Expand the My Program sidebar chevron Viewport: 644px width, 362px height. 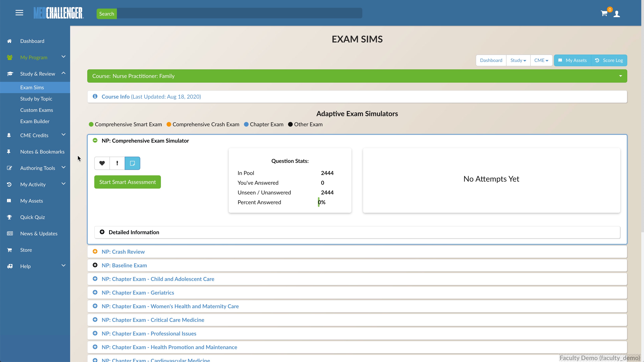click(64, 57)
